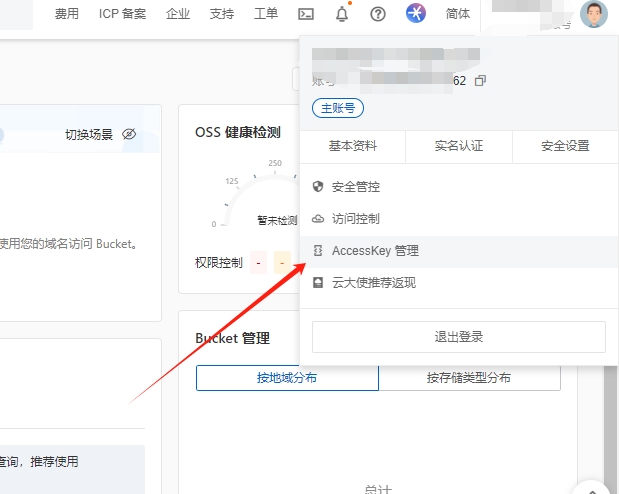Click the shield icon beside 安全管控
This screenshot has height=494, width=619.
318,186
